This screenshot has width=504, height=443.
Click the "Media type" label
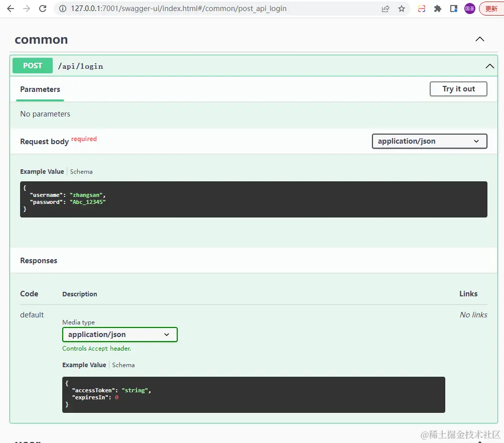click(78, 322)
